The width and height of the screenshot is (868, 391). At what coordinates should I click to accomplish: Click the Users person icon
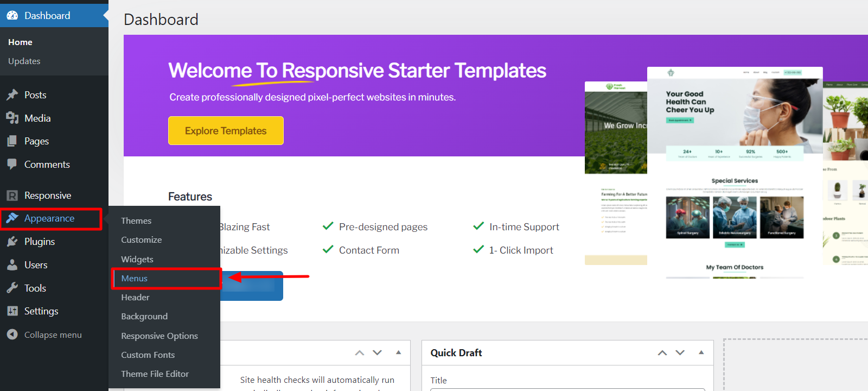[12, 265]
